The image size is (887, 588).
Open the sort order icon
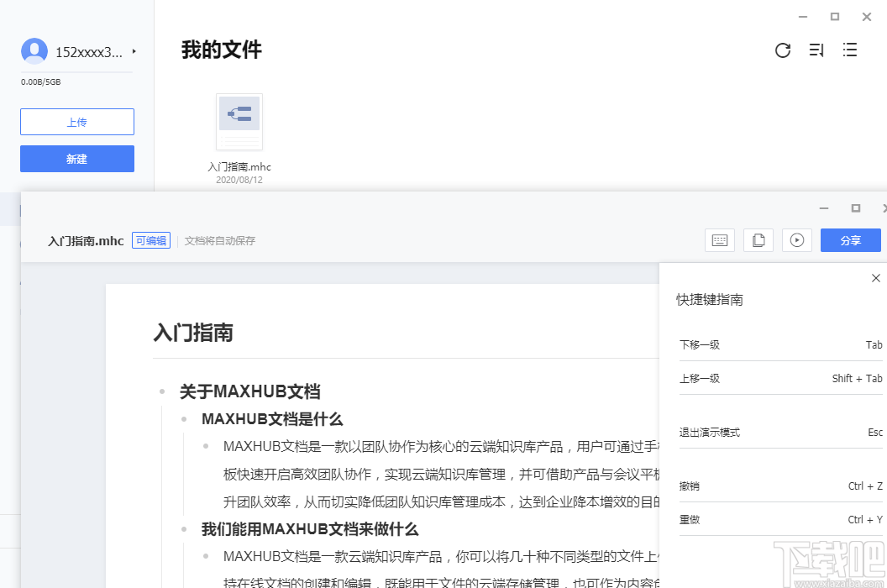coord(816,50)
